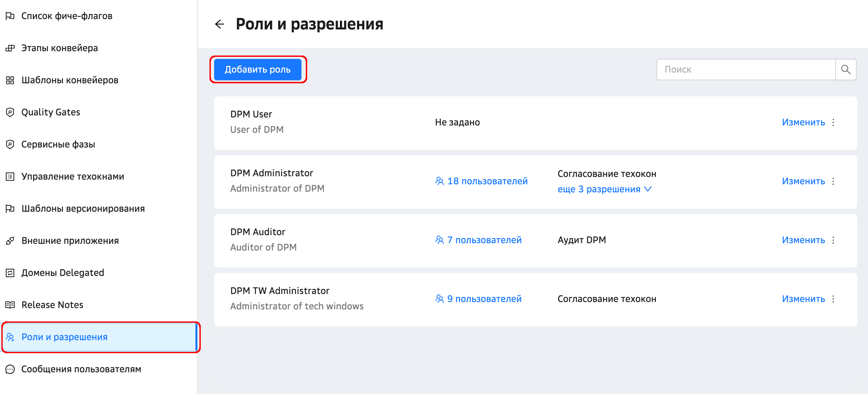Image resolution: width=868 pixels, height=394 pixels.
Task: Go to Управление техокнами section
Action: point(73,177)
